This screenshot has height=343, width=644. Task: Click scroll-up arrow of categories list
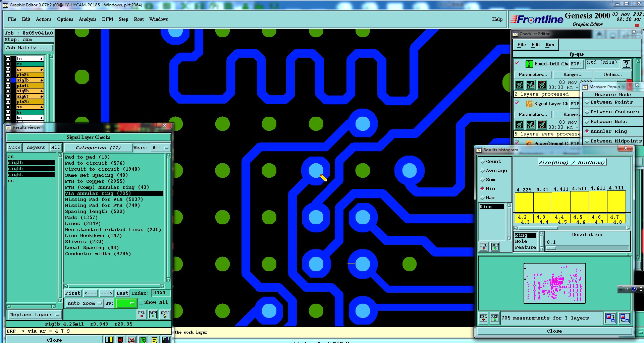click(168, 156)
